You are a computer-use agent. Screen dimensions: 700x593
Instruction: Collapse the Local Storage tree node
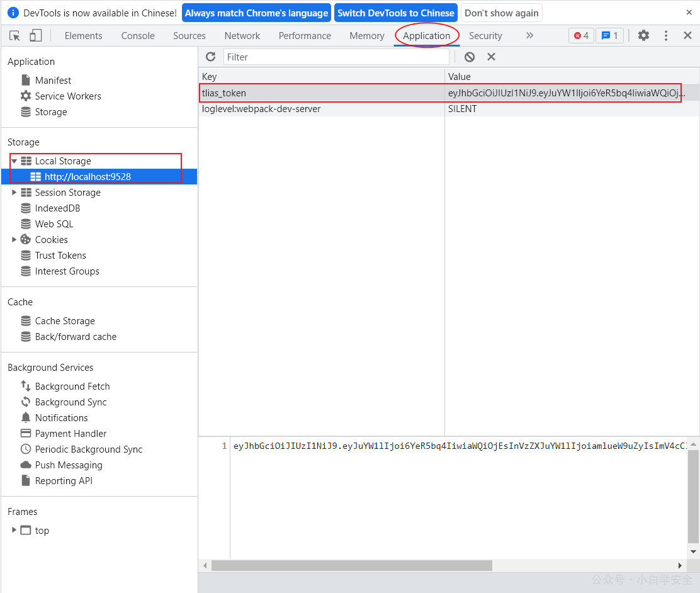pos(14,161)
